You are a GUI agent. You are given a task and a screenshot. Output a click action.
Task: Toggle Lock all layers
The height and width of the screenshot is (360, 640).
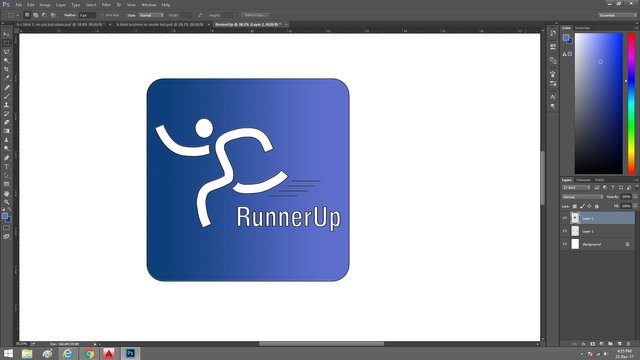(x=597, y=207)
